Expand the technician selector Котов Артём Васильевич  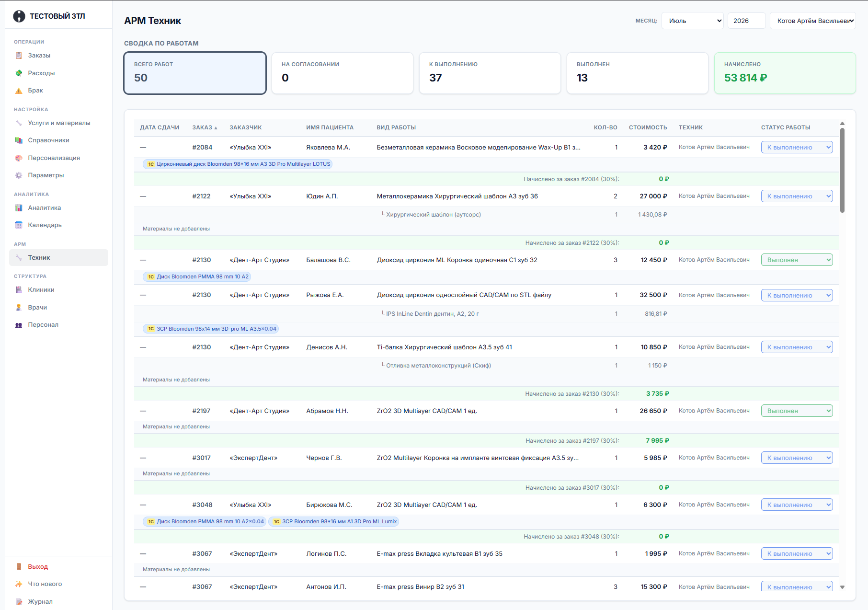(812, 21)
